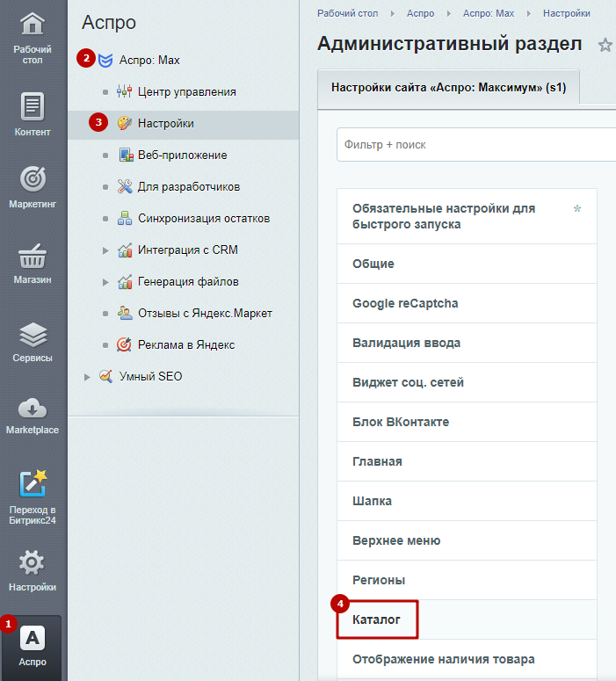The image size is (616, 681).
Task: Focus the Фильтр + поиск field
Action: pyautogui.click(x=476, y=145)
